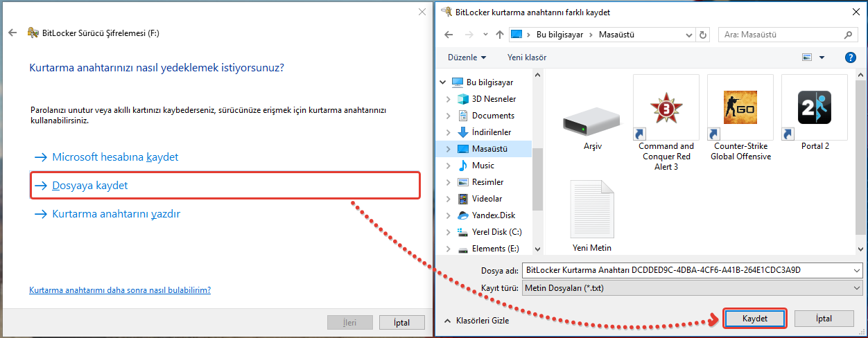The height and width of the screenshot is (338, 868).
Task: Select Masaüstü in the navigation tree
Action: (x=489, y=149)
